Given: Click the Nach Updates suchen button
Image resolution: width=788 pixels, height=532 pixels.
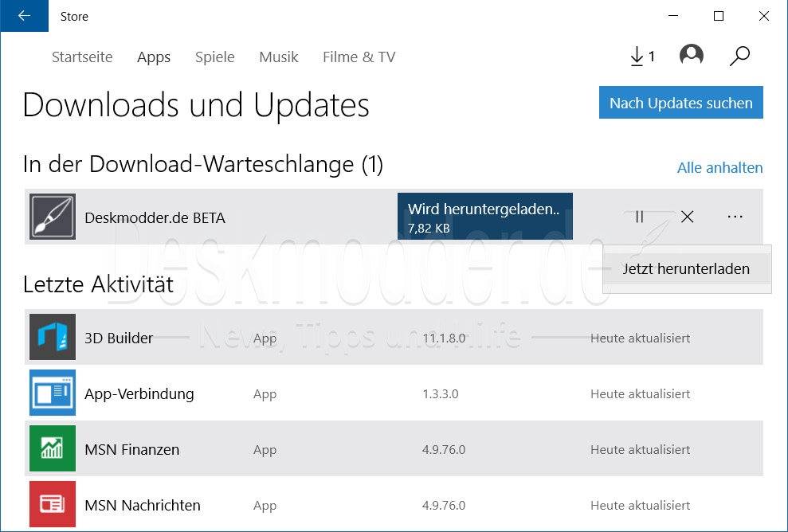Looking at the screenshot, I should (681, 103).
